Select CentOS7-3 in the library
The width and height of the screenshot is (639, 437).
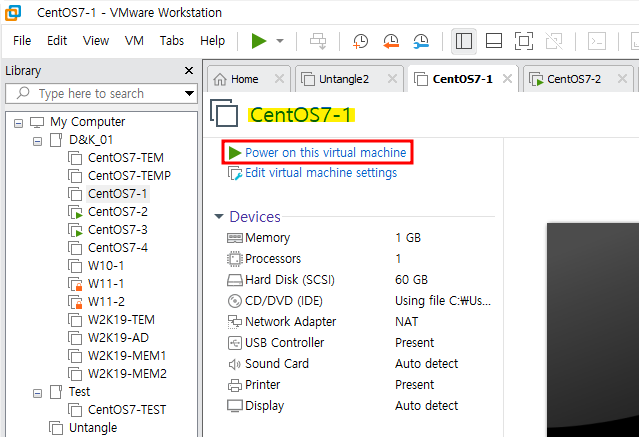pos(117,230)
